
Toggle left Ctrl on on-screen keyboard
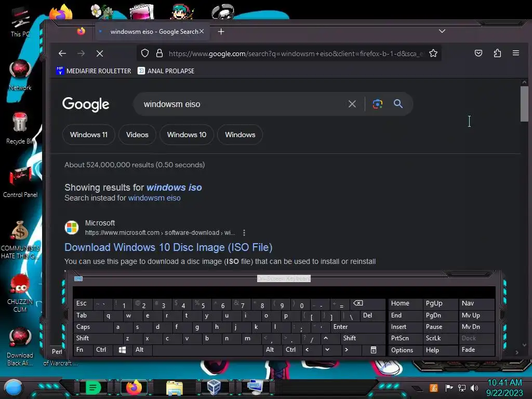pos(103,350)
